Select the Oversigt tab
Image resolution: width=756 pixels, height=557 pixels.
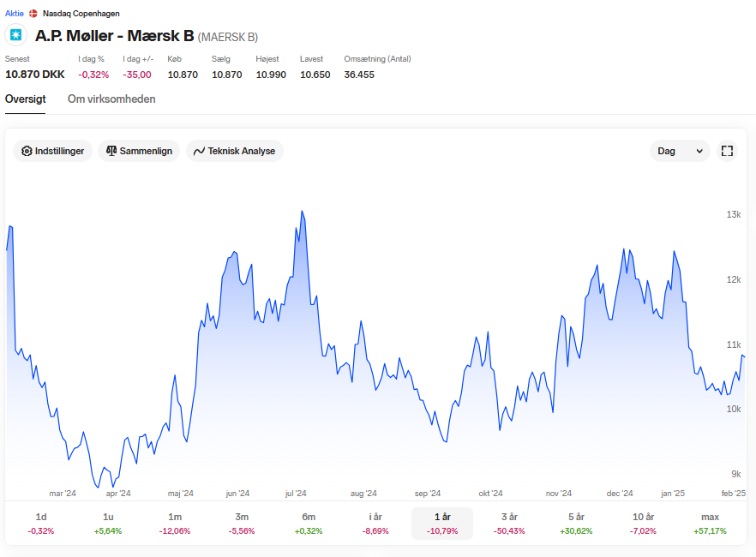[x=26, y=99]
